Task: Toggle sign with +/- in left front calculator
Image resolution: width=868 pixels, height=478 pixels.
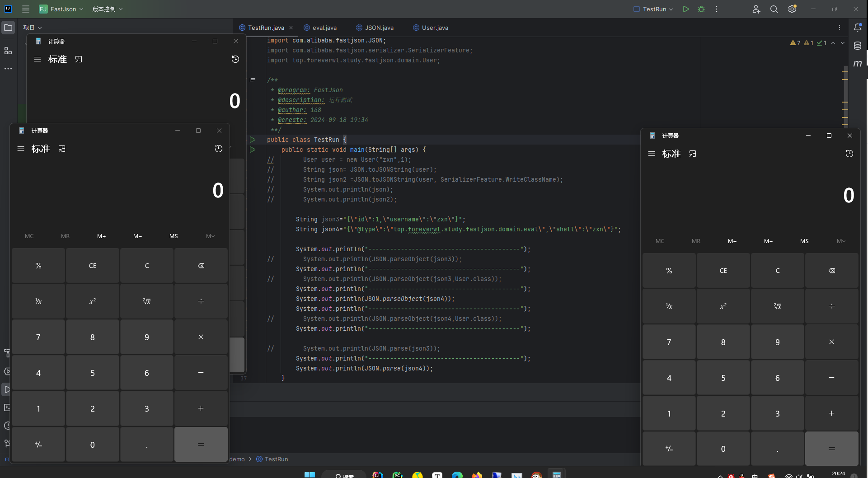Action: pyautogui.click(x=38, y=445)
